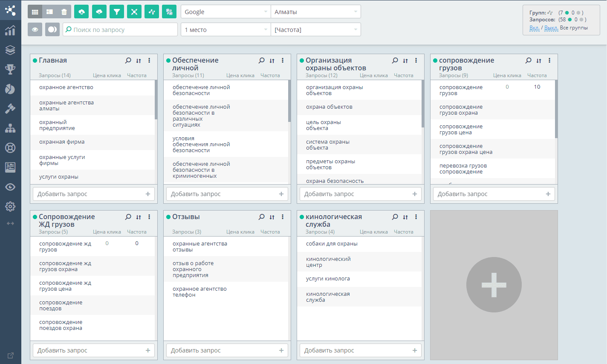The image size is (607, 364).
Task: Click the Вкл. link for all groups
Action: tap(534, 28)
